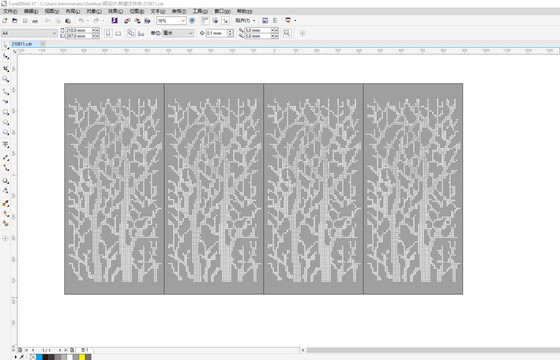Expand the Redo history dropdown arrow
The height and width of the screenshot is (360, 560).
point(103,21)
